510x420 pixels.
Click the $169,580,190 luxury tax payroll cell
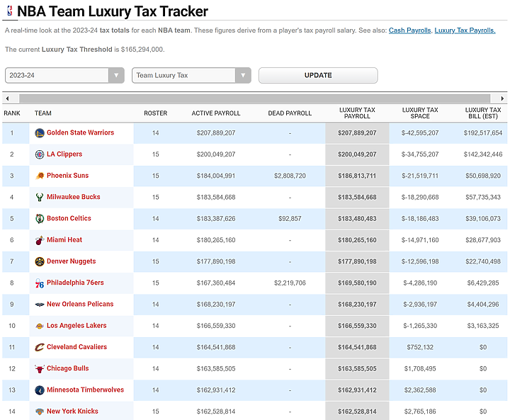point(357,283)
